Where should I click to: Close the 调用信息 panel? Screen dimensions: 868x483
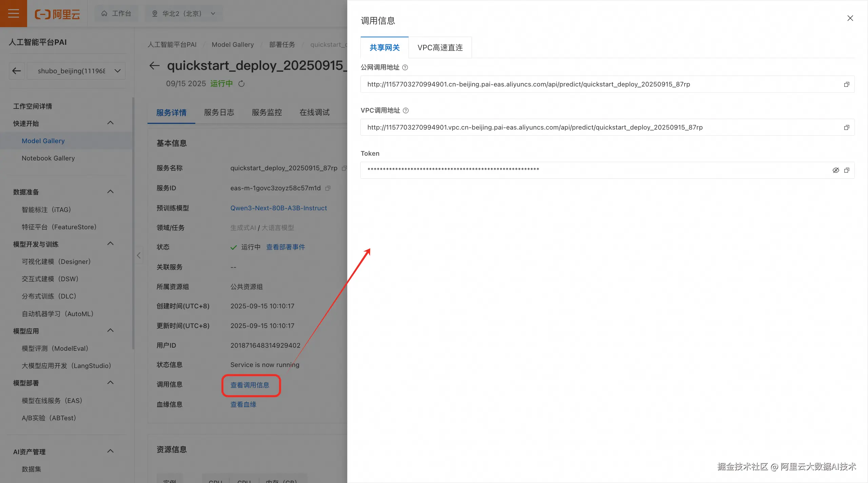pos(850,18)
